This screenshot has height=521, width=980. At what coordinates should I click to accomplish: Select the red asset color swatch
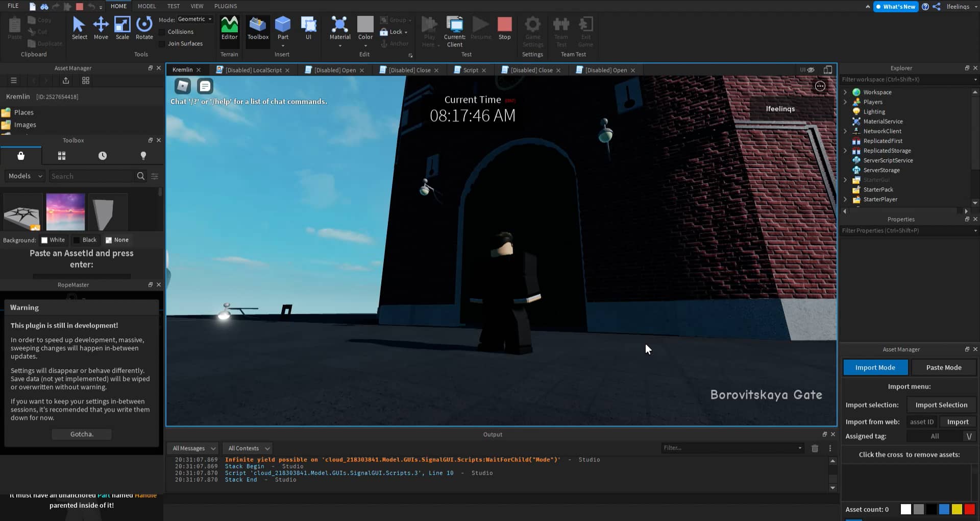(969, 509)
